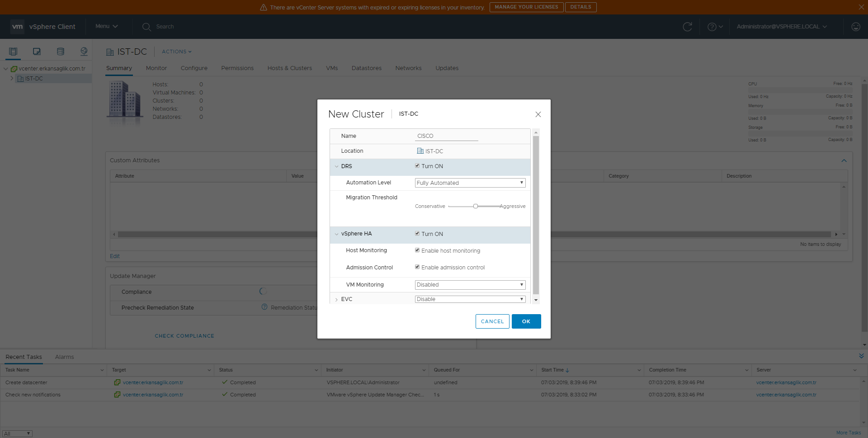868x438 pixels.
Task: Open Automation Level dropdown
Action: 470,183
